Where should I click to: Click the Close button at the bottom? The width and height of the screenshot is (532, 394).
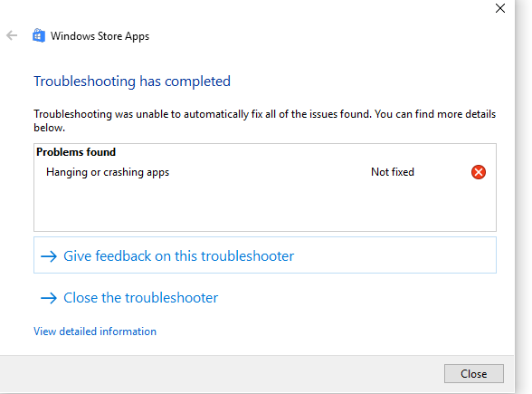pos(474,373)
